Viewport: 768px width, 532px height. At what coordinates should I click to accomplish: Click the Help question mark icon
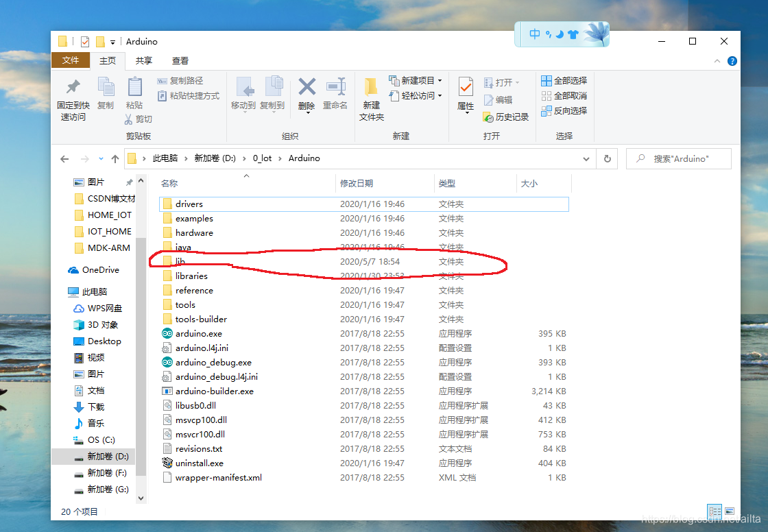pyautogui.click(x=732, y=61)
